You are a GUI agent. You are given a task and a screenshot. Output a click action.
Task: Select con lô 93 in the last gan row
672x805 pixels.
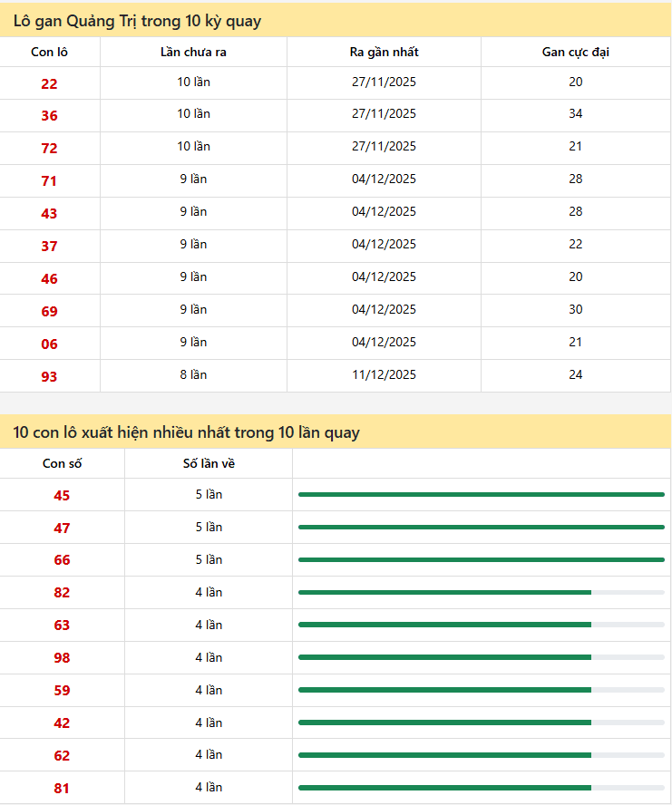click(x=49, y=377)
